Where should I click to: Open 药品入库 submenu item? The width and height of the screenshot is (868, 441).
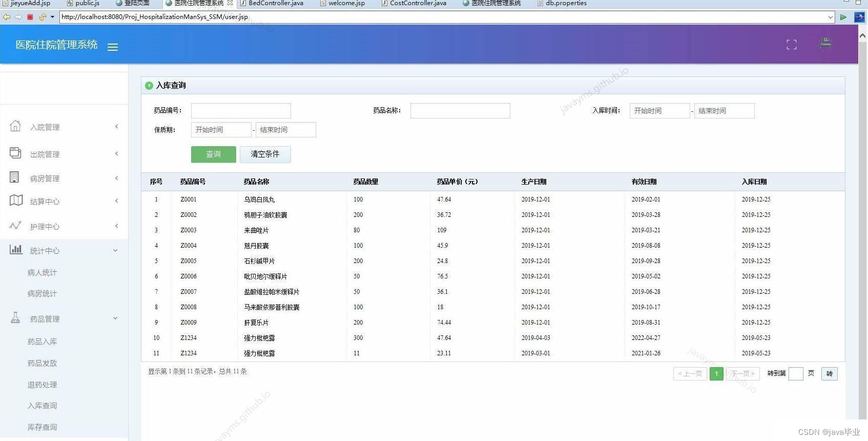tap(42, 342)
